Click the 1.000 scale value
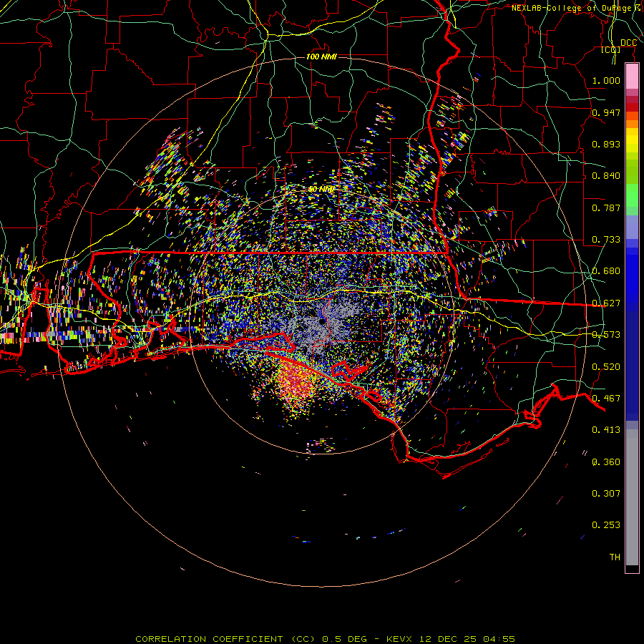Screen dimensions: 644x644 coord(606,80)
